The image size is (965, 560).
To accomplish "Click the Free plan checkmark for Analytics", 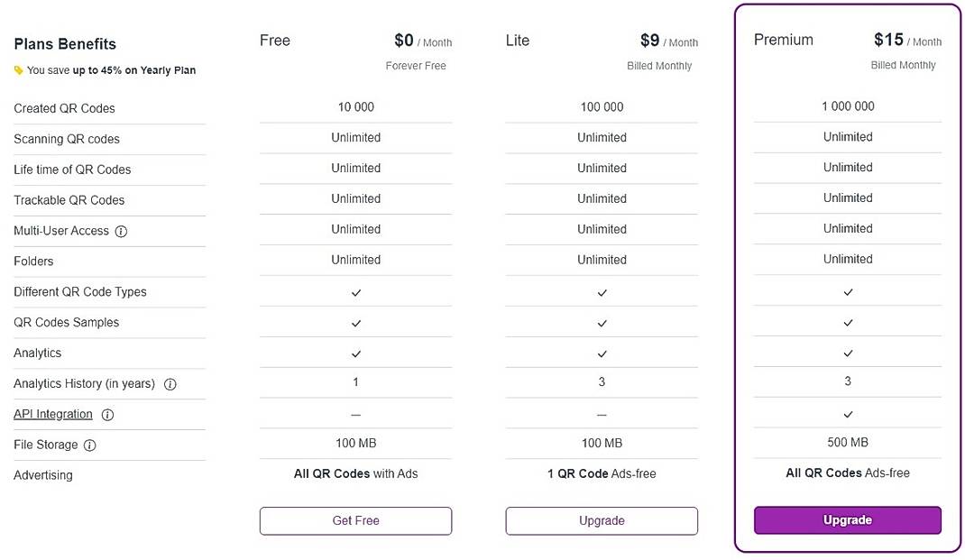I will (x=355, y=352).
